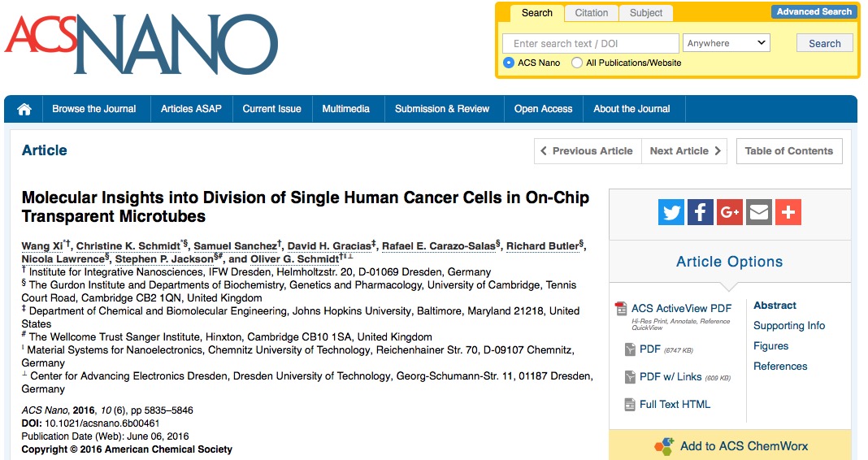Go to Previous Article chevron
The height and width of the screenshot is (460, 868).
(543, 150)
